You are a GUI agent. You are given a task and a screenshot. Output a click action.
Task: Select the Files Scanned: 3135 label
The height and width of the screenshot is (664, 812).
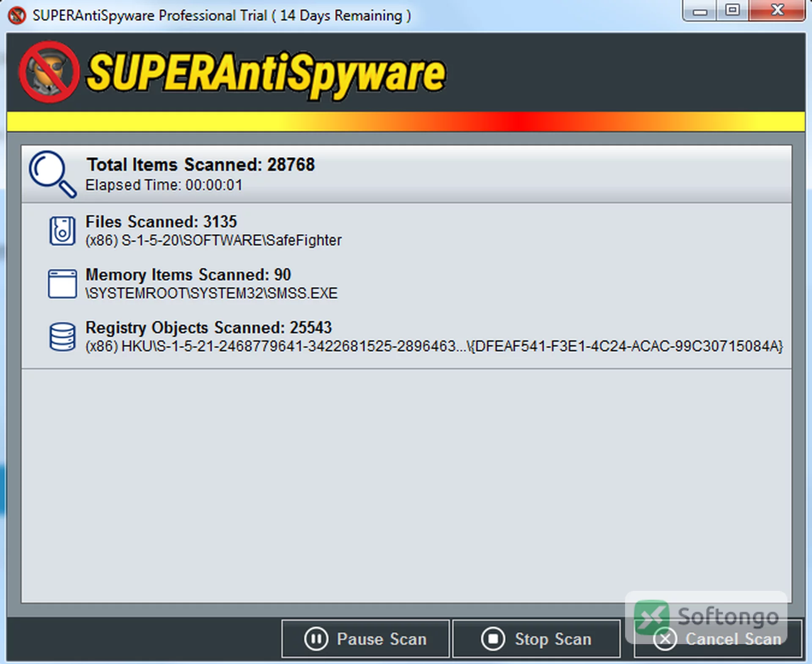161,222
